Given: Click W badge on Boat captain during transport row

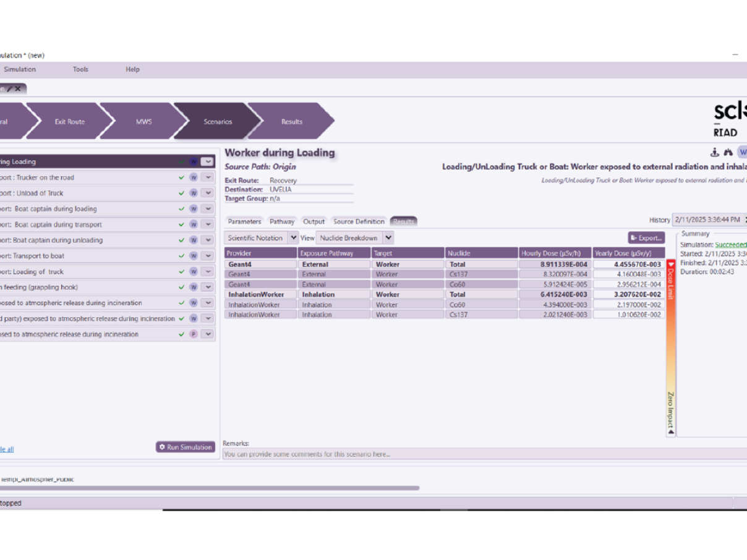Looking at the screenshot, I should click(x=194, y=224).
